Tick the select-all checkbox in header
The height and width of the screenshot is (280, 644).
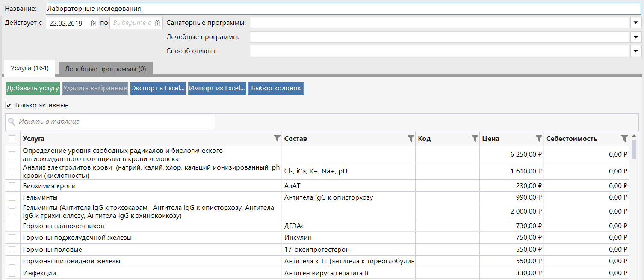(12, 139)
